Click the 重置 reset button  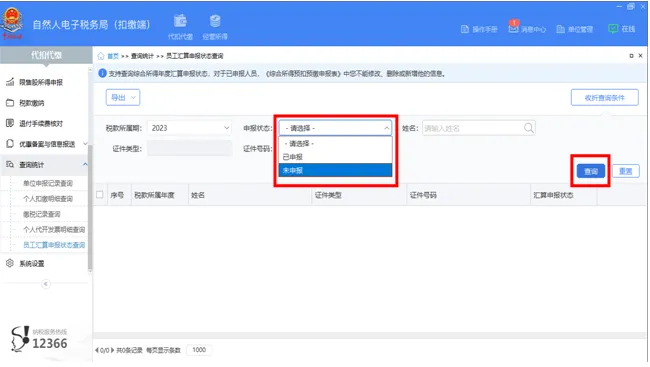pos(626,171)
